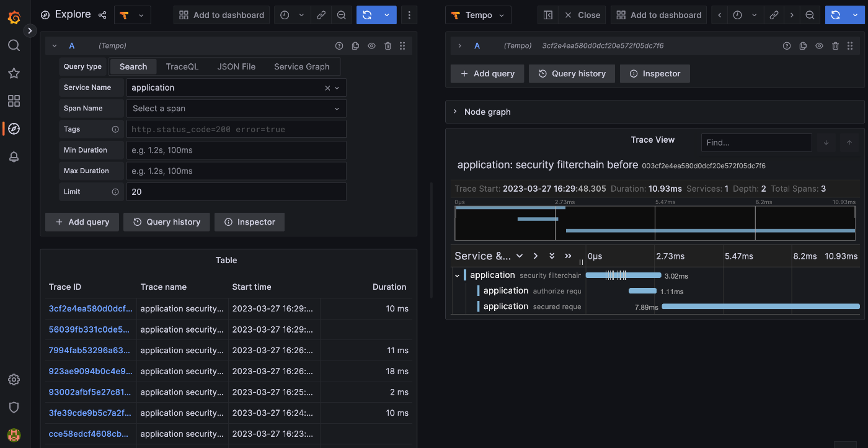Open trace 7994fab53296a63 link
The height and width of the screenshot is (448, 868).
[90, 350]
